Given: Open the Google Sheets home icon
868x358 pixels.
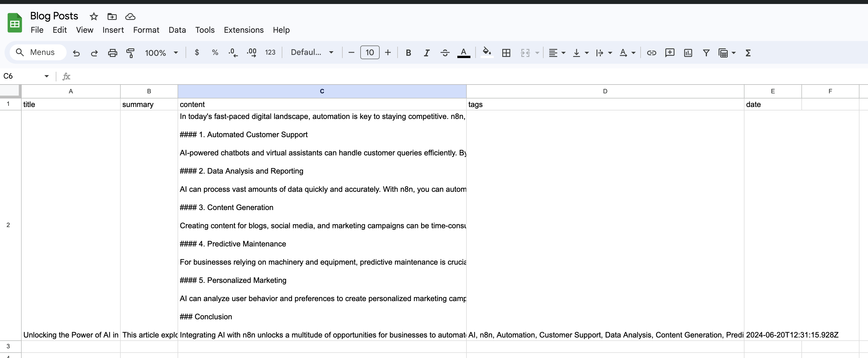Looking at the screenshot, I should (x=15, y=23).
